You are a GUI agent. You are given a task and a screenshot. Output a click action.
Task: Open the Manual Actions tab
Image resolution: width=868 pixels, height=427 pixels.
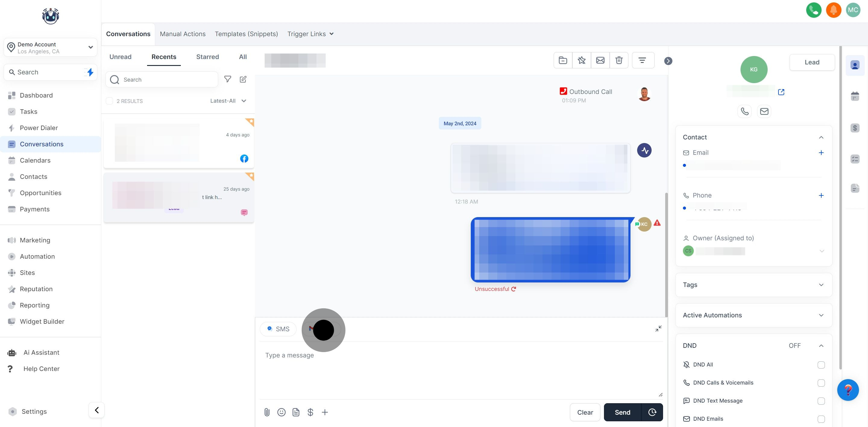pyautogui.click(x=183, y=34)
